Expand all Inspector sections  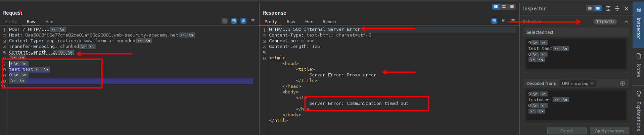608,9
